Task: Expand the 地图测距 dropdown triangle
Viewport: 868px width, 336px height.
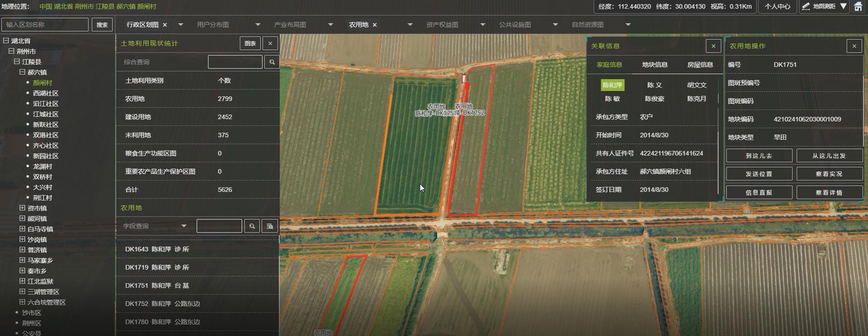Action: click(843, 6)
